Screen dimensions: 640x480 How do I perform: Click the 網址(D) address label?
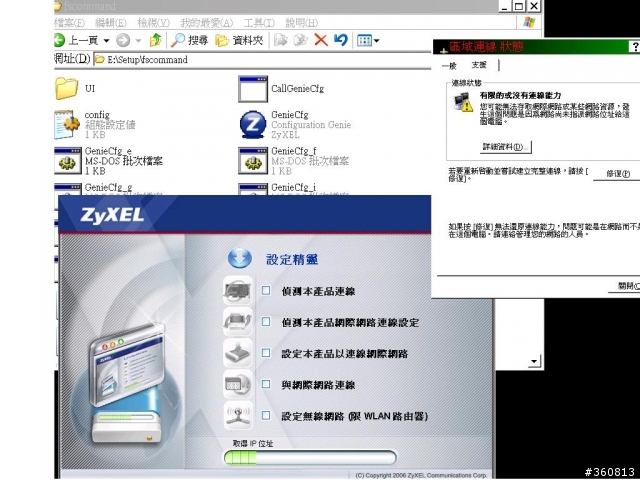(x=72, y=59)
